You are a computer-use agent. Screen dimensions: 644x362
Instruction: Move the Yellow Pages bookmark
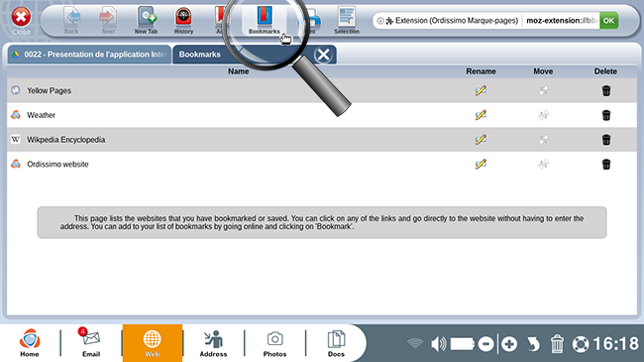[543, 90]
